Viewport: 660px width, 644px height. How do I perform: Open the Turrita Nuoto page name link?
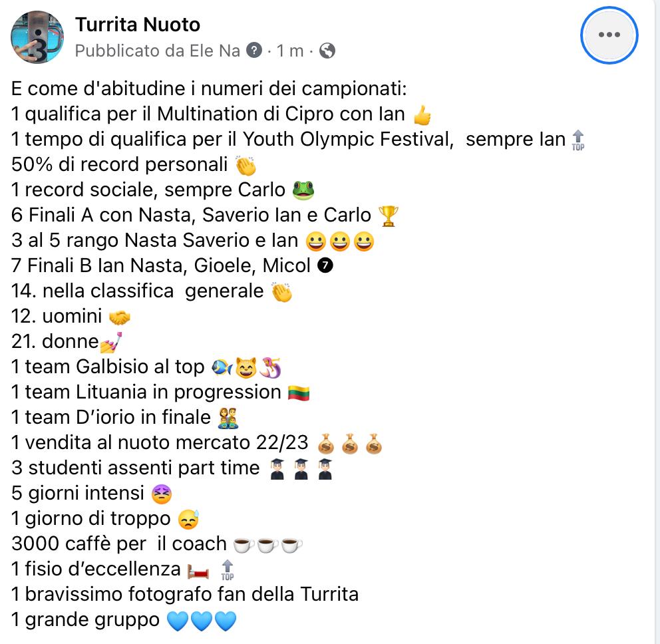point(138,25)
